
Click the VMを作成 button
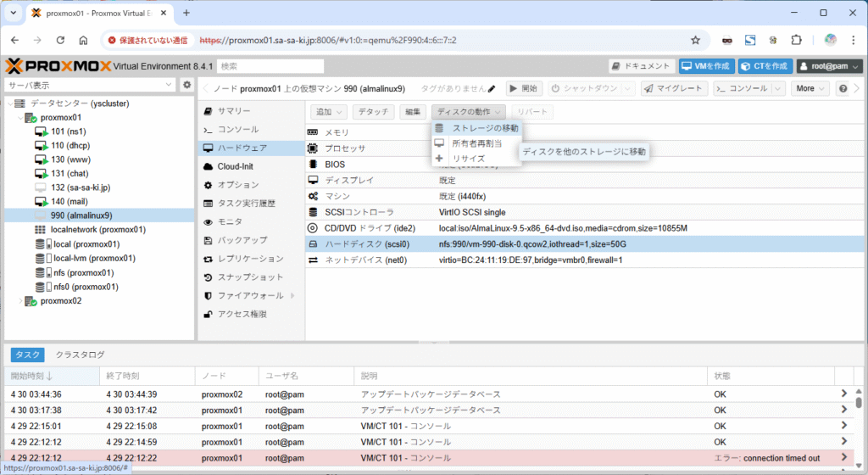pos(706,66)
